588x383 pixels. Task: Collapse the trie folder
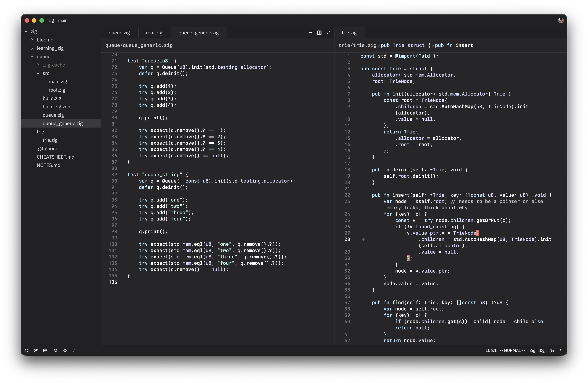tap(32, 132)
